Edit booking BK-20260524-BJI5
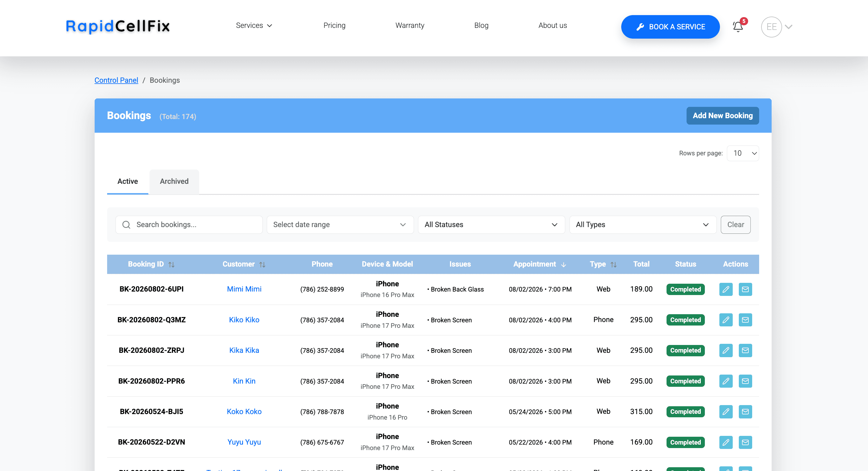 click(x=726, y=412)
